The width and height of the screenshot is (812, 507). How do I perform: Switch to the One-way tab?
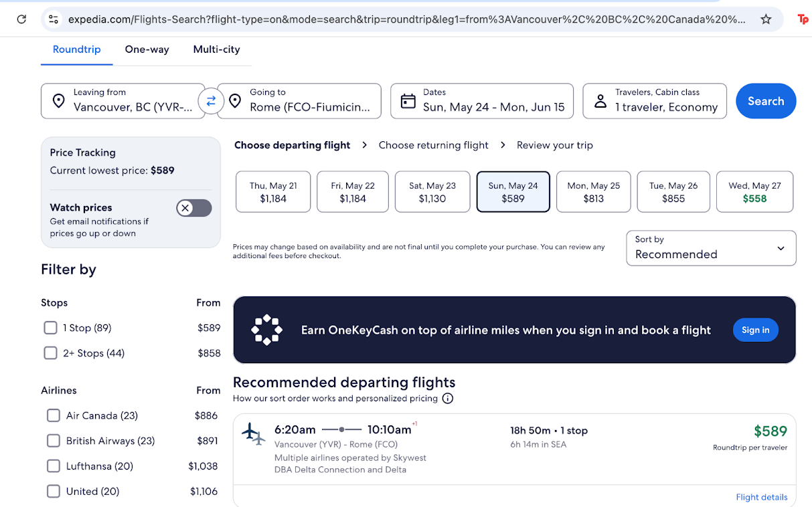coord(147,49)
